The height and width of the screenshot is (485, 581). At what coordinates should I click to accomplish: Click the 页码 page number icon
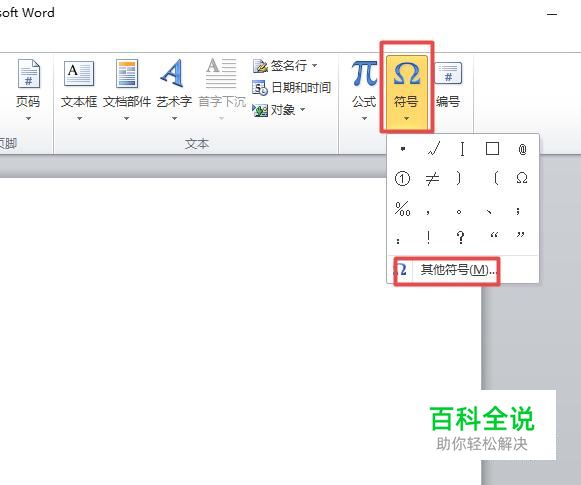click(29, 73)
